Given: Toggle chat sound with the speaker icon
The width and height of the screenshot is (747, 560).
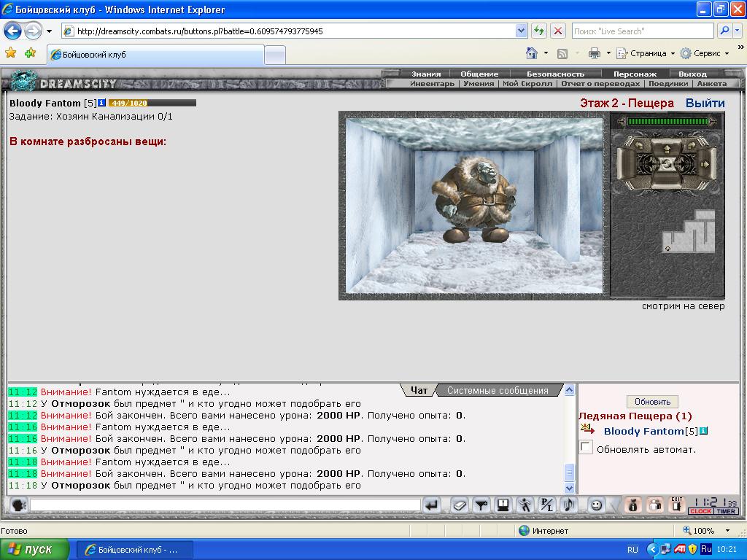Looking at the screenshot, I should [569, 505].
